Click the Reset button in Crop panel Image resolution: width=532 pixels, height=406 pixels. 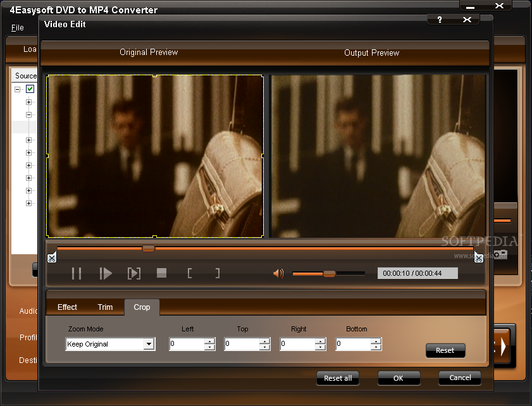[445, 350]
